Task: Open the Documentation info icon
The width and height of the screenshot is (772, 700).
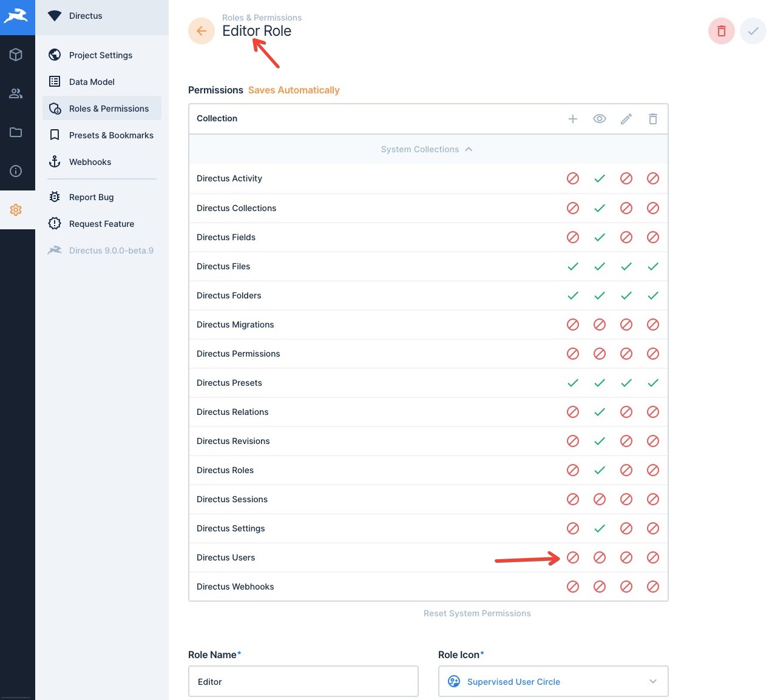Action: (x=18, y=171)
